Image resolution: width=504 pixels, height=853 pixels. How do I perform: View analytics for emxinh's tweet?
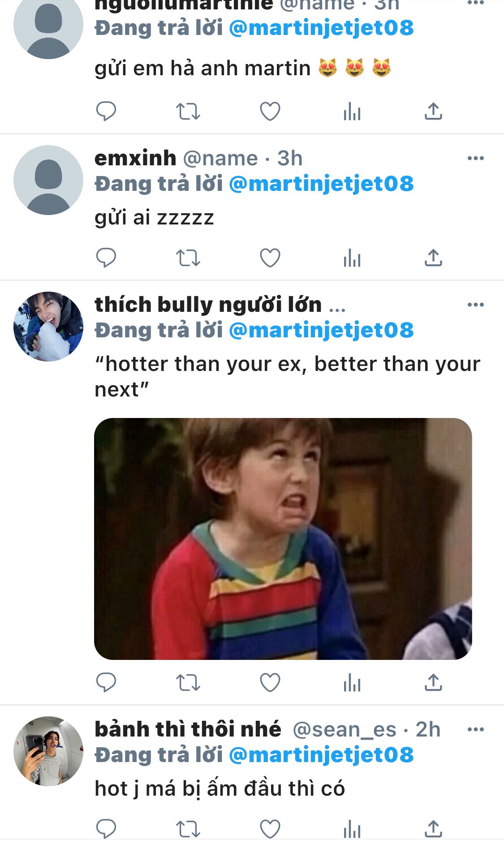point(352,258)
